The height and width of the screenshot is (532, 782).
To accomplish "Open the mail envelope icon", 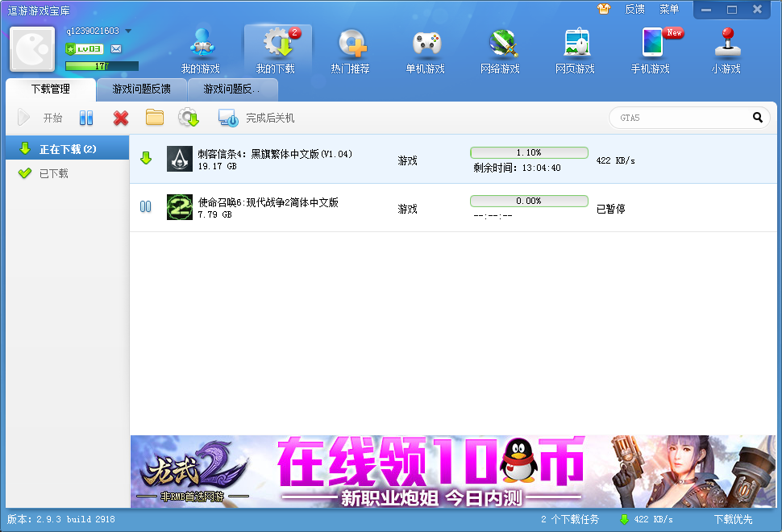I will pyautogui.click(x=116, y=49).
